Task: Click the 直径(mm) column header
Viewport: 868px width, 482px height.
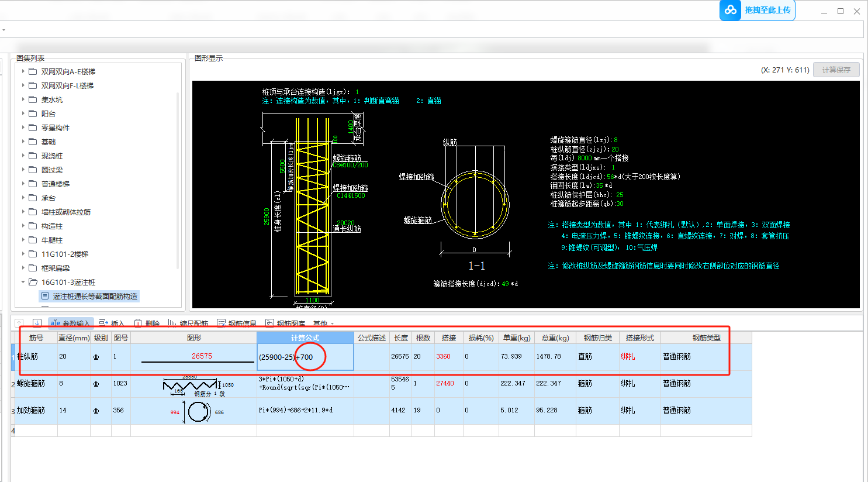Action: (x=74, y=338)
